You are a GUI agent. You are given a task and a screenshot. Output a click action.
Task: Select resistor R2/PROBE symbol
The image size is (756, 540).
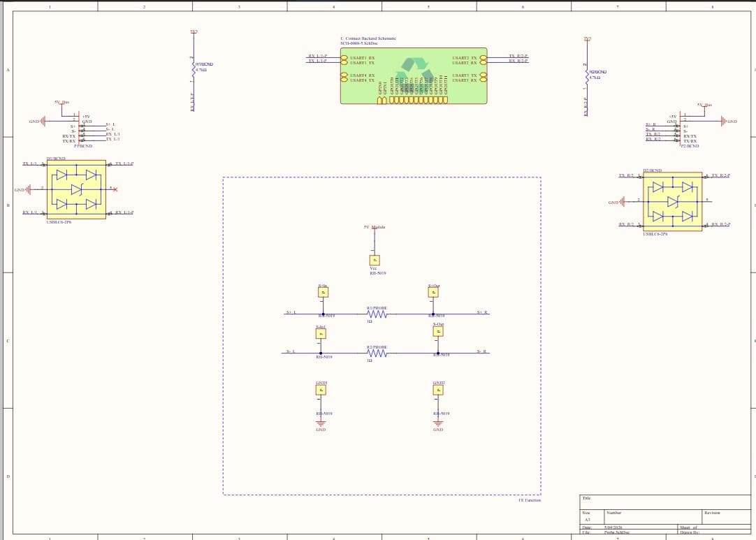(377, 353)
